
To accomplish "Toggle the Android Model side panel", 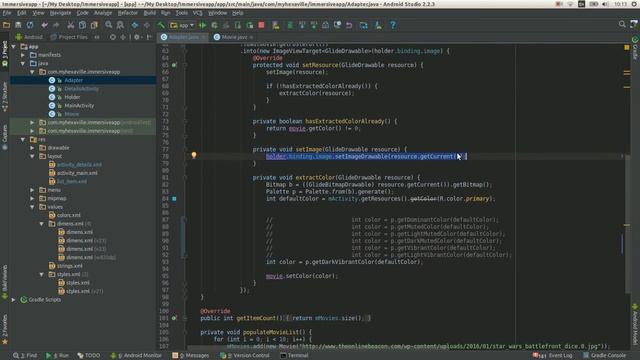I will point(635,325).
